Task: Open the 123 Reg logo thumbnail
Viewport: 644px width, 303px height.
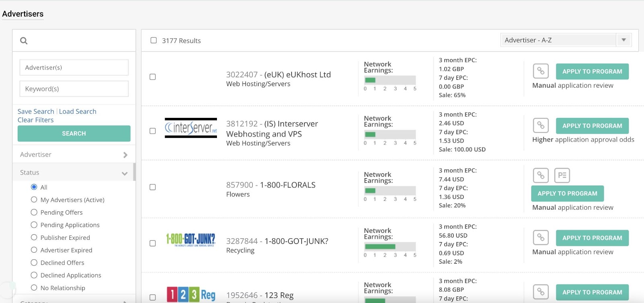Action: [191, 295]
